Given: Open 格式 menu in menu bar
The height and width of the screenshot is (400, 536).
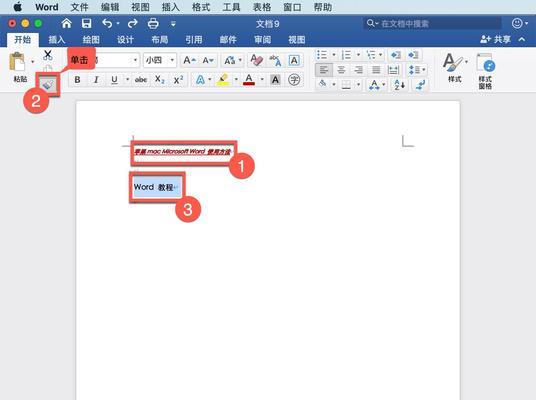Looking at the screenshot, I should click(x=201, y=7).
